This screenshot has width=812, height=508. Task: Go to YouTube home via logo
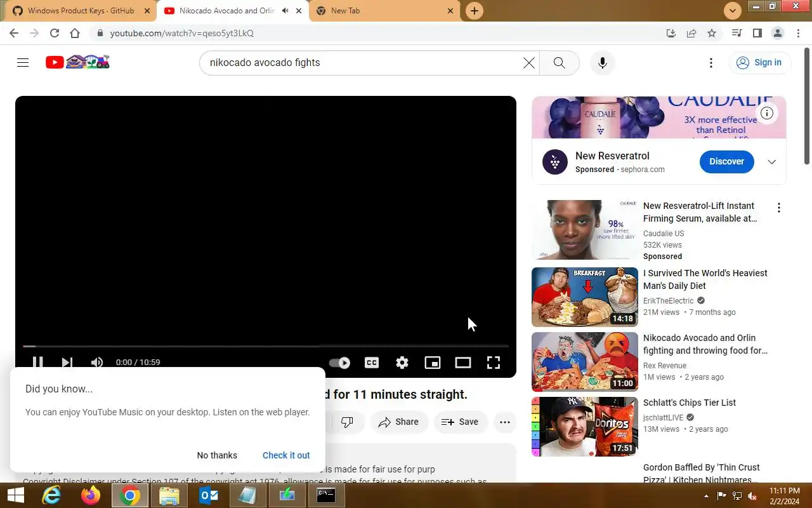coord(77,62)
